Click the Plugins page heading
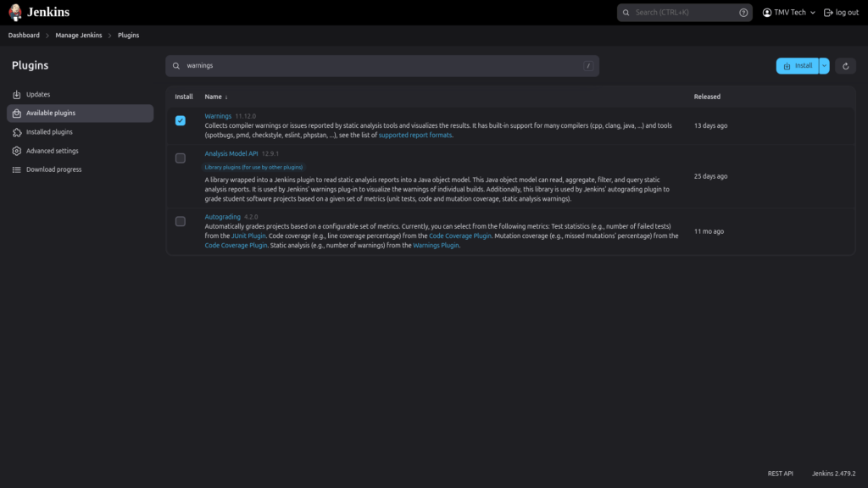Image resolution: width=868 pixels, height=488 pixels. (31, 65)
